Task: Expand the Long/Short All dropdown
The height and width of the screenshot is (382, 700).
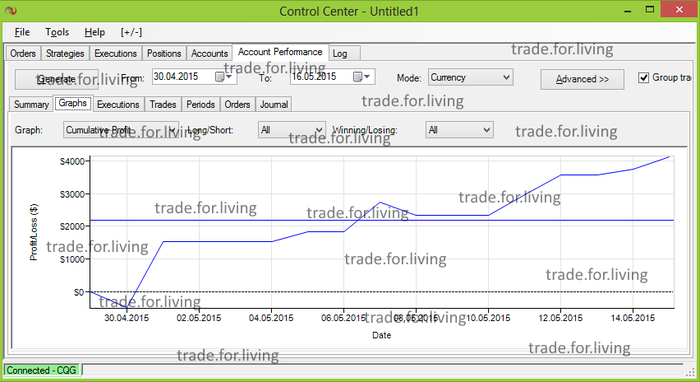Action: (x=319, y=130)
